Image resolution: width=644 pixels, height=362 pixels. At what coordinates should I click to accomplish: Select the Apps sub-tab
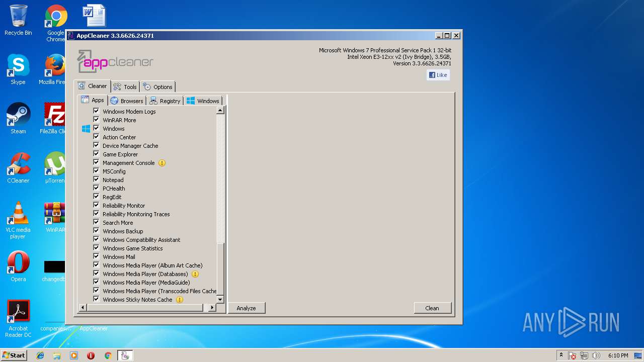pyautogui.click(x=93, y=100)
